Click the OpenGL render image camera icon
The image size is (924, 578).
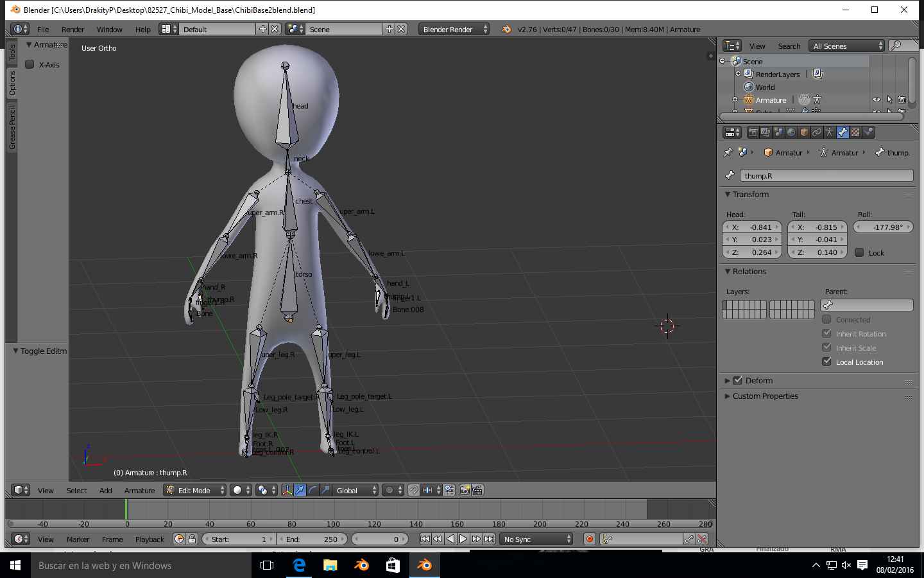465,490
